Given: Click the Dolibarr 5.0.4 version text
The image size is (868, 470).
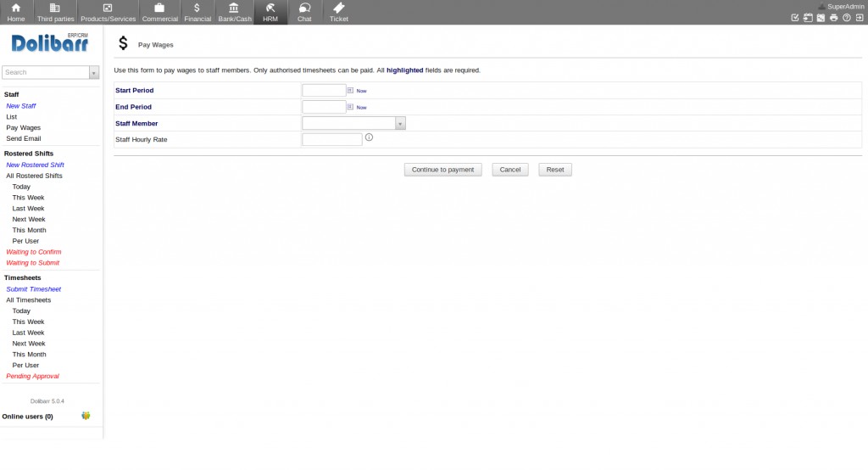Looking at the screenshot, I should click(47, 400).
